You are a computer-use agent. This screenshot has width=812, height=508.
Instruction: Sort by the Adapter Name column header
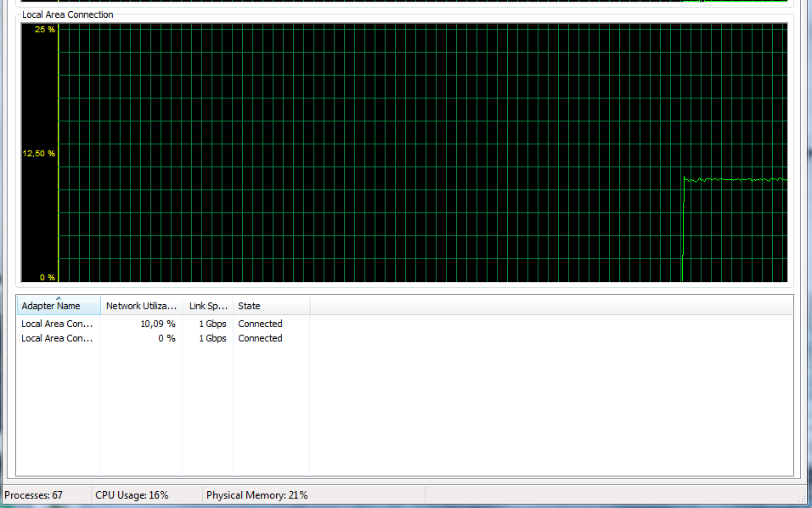(59, 306)
